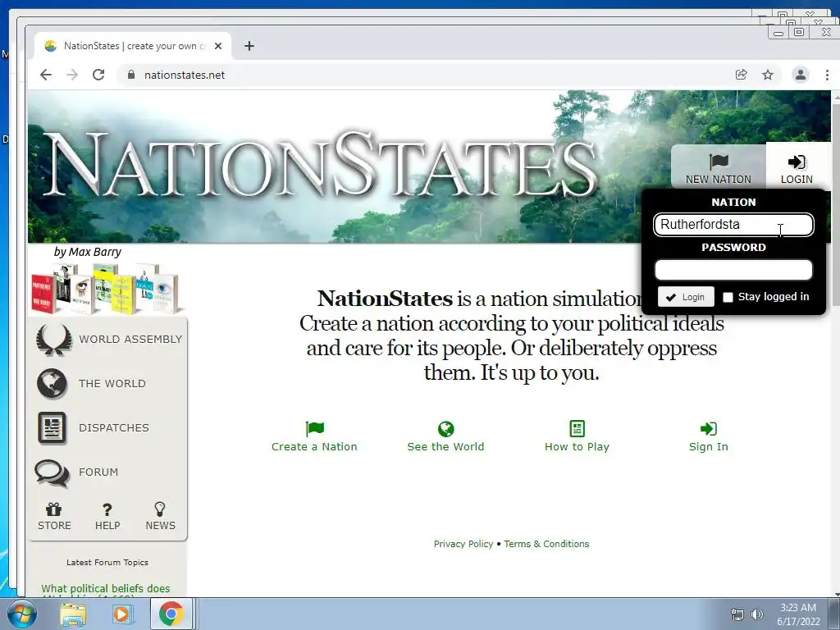The width and height of the screenshot is (840, 630).
Task: Click the network tray icon
Action: click(x=737, y=614)
